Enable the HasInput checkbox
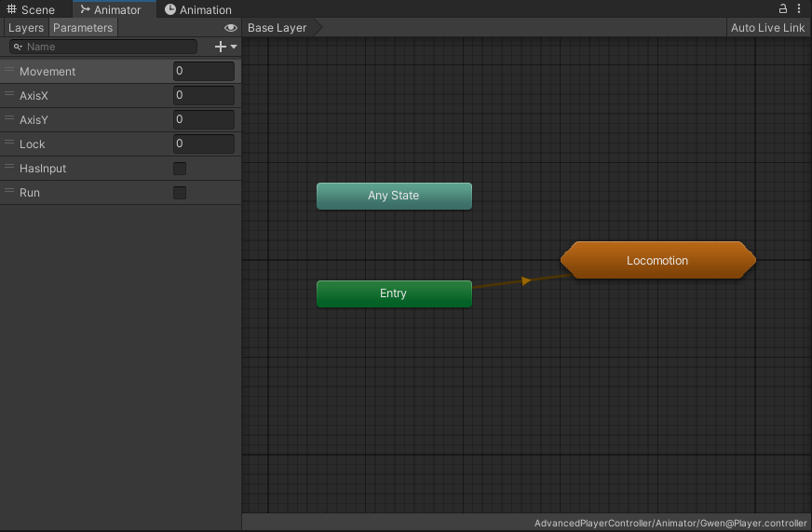Image resolution: width=812 pixels, height=532 pixels. 180,169
